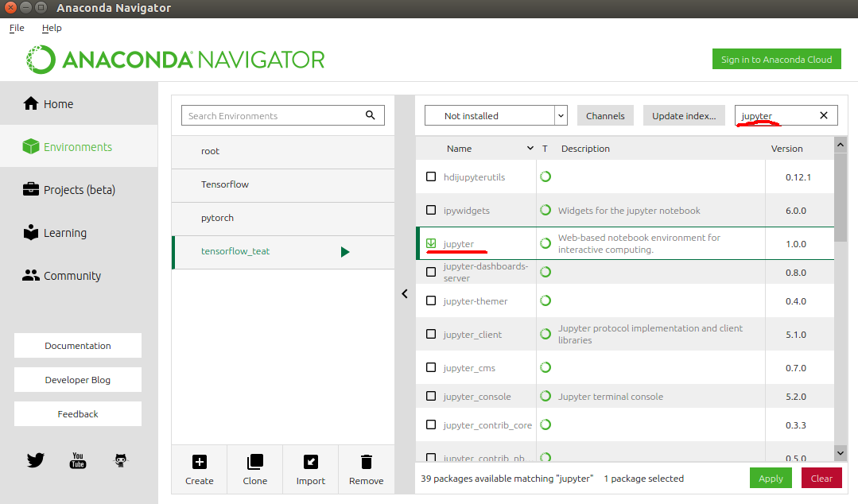Open the Channels dialog
858x504 pixels.
pos(605,115)
